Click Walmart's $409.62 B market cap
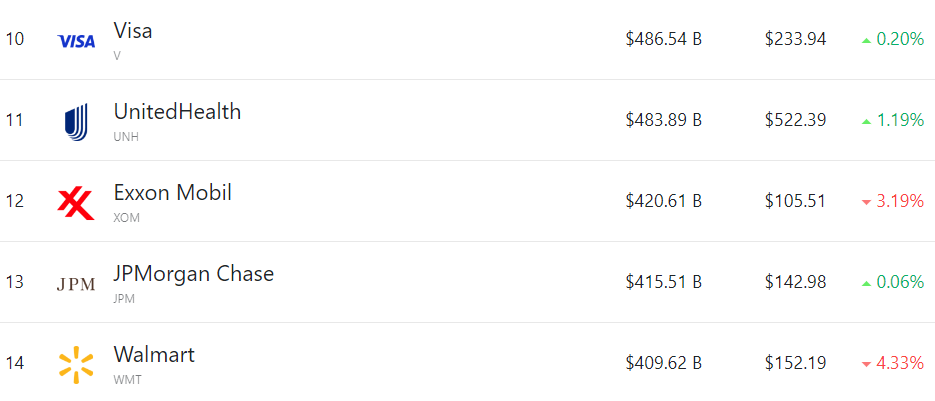Image resolution: width=935 pixels, height=401 pixels. (x=663, y=363)
